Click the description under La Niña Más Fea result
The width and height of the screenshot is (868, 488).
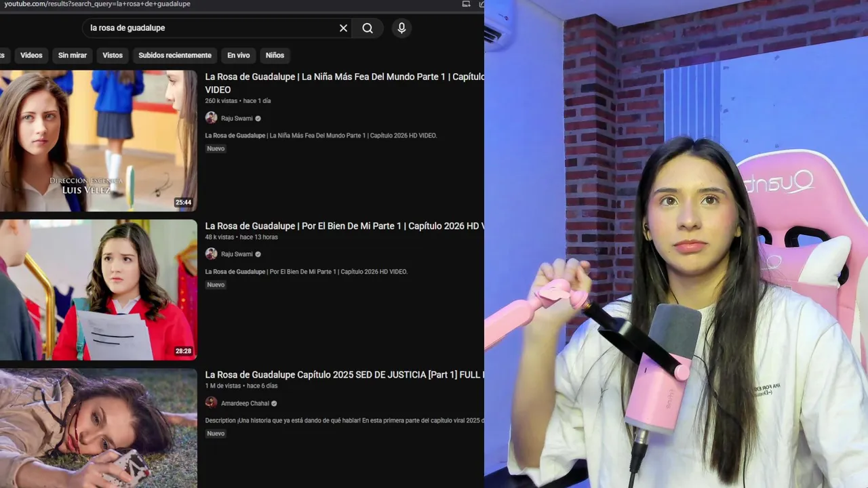(321, 136)
